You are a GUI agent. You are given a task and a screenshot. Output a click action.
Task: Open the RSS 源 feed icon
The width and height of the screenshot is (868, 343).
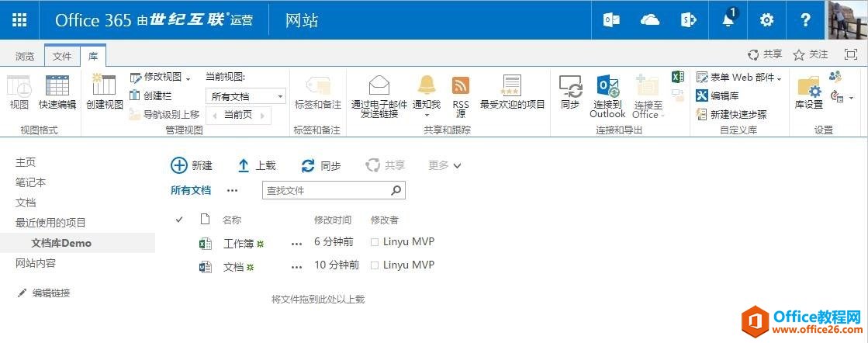coord(461,85)
